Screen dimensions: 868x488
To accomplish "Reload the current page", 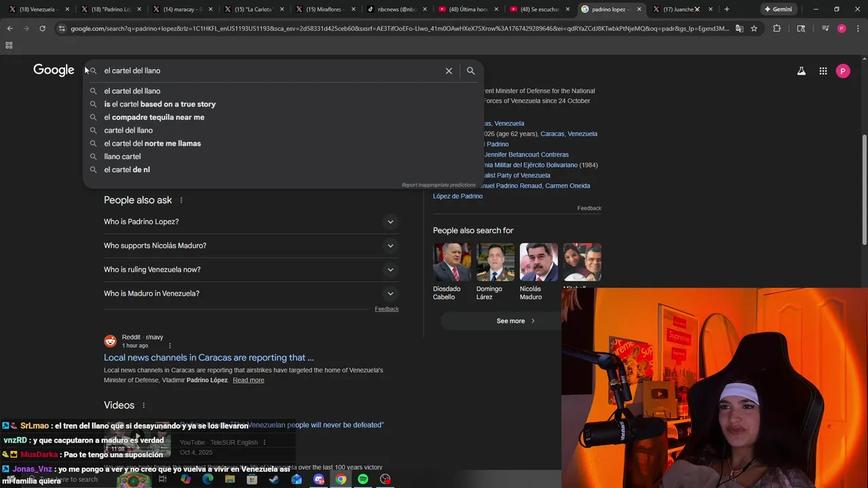I will click(42, 28).
